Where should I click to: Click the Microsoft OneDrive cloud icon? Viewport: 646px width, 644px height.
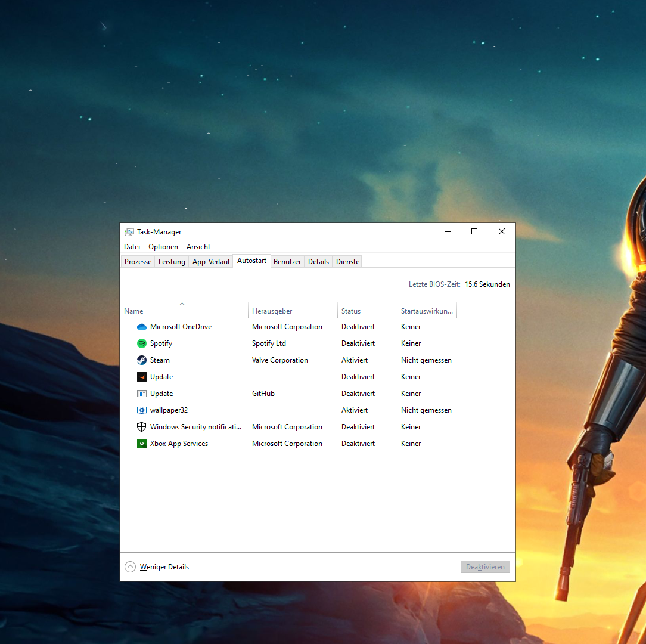(142, 327)
